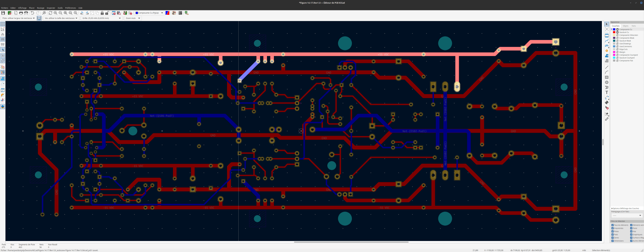Update PCB from schematic icon
The image size is (644, 252).
(x=125, y=13)
